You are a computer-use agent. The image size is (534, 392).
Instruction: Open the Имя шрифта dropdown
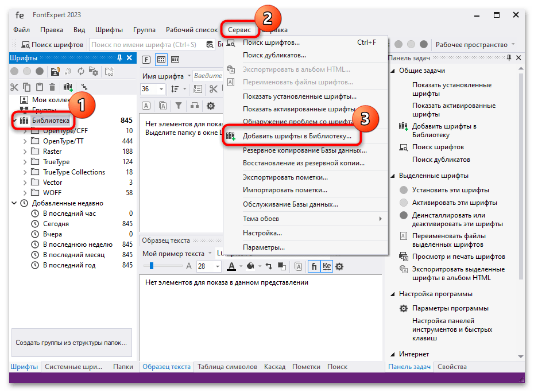pos(189,76)
